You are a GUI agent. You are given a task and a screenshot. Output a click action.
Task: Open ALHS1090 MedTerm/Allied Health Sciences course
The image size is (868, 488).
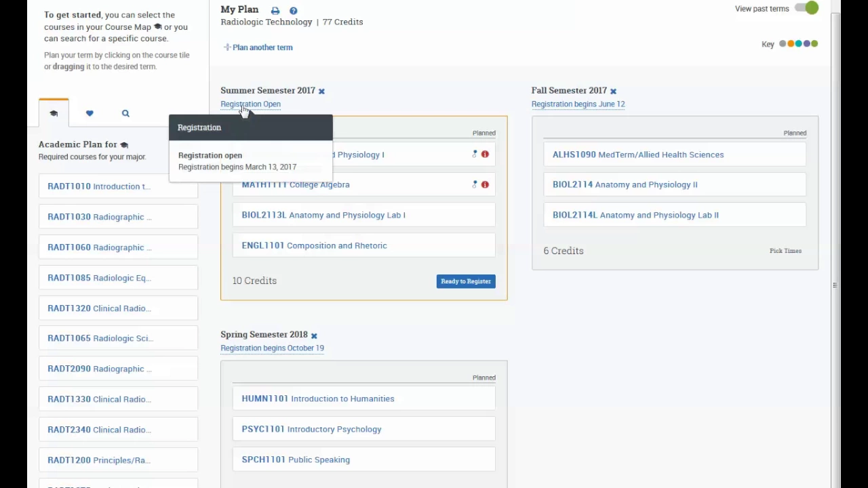(x=675, y=155)
